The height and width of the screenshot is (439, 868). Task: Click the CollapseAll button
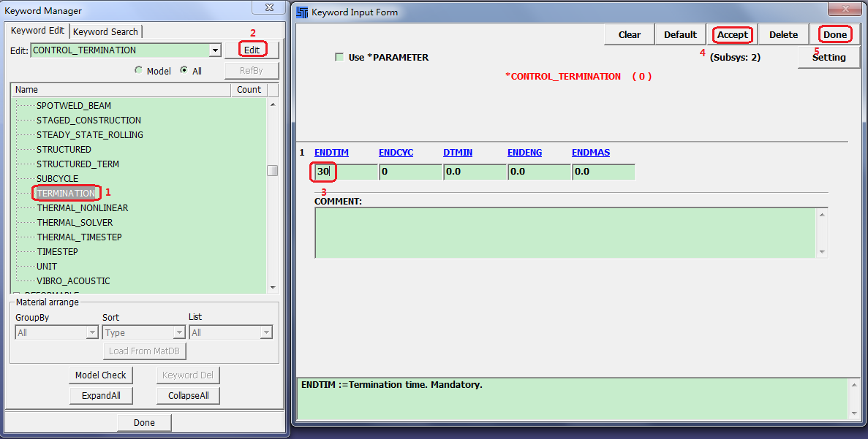[188, 395]
